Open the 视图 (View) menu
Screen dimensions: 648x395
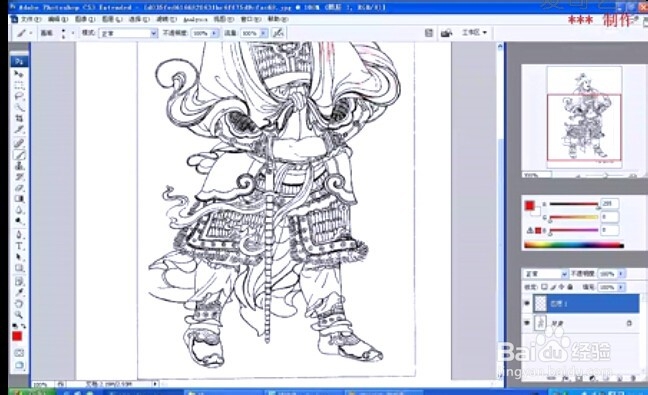coord(224,19)
